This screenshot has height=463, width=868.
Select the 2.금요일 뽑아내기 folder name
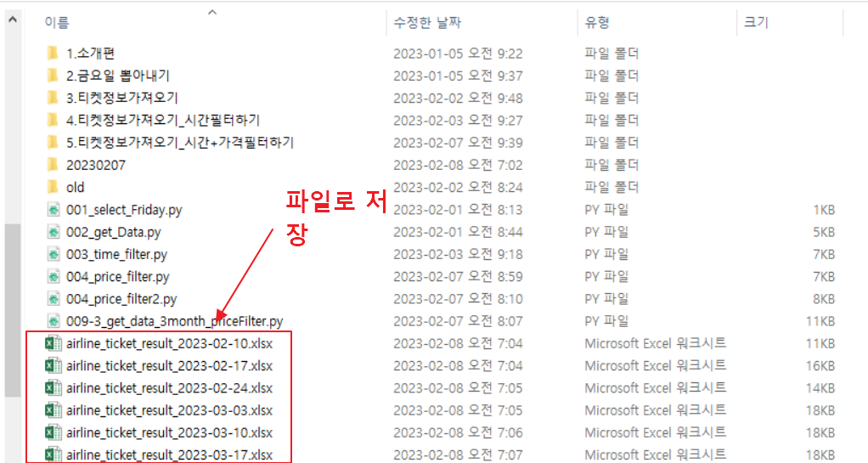point(118,76)
